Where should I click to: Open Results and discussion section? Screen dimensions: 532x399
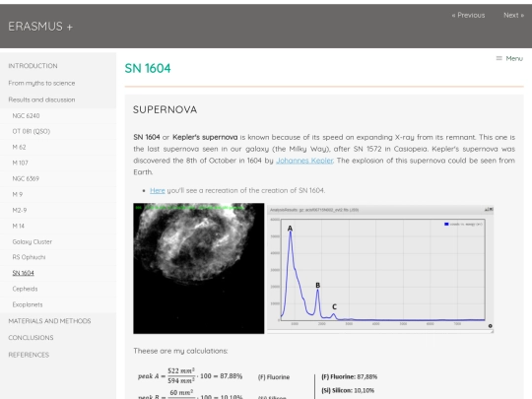[41, 100]
